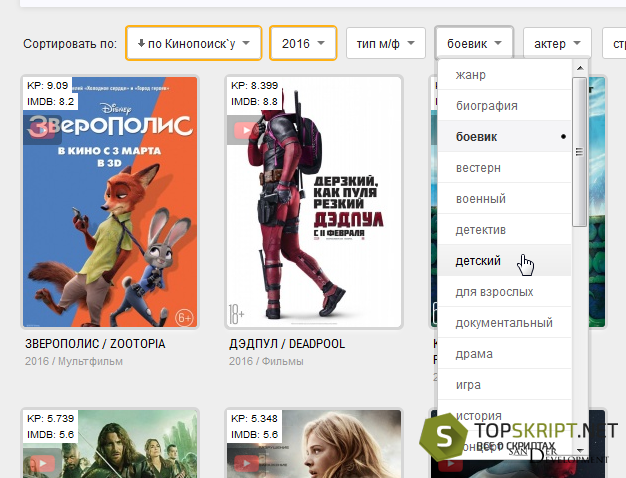Screen dimensions: 626x478
Task: Choose the selected 'боевик' option
Action: click(505, 137)
